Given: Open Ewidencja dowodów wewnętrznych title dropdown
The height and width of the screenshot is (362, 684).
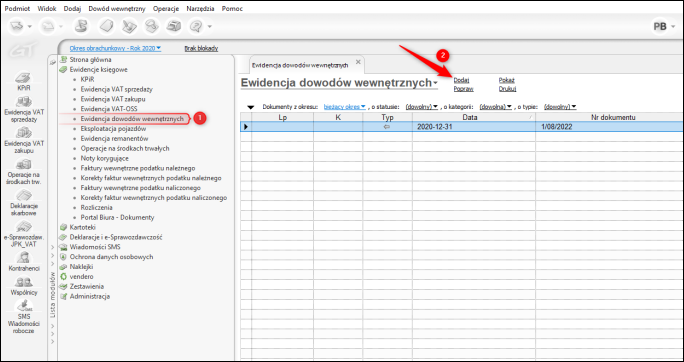Looking at the screenshot, I should [x=435, y=83].
